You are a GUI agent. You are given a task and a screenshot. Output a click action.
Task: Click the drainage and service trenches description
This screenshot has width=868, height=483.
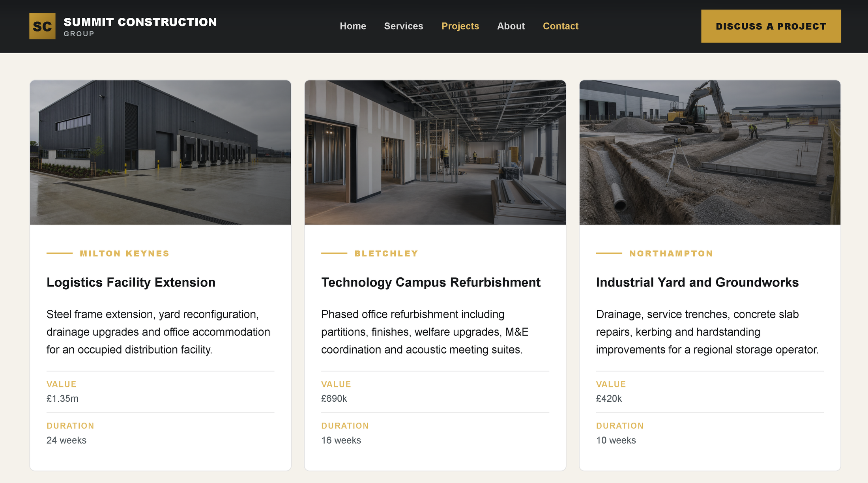tap(707, 332)
